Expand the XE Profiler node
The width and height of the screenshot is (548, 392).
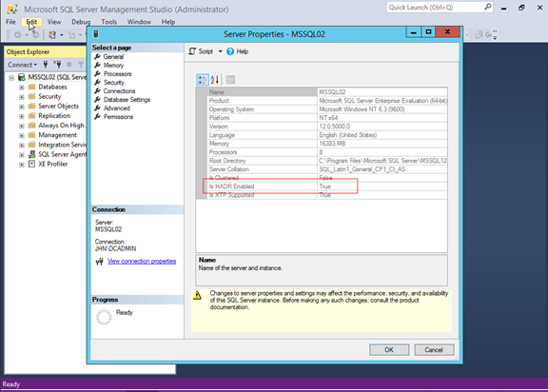[x=22, y=165]
